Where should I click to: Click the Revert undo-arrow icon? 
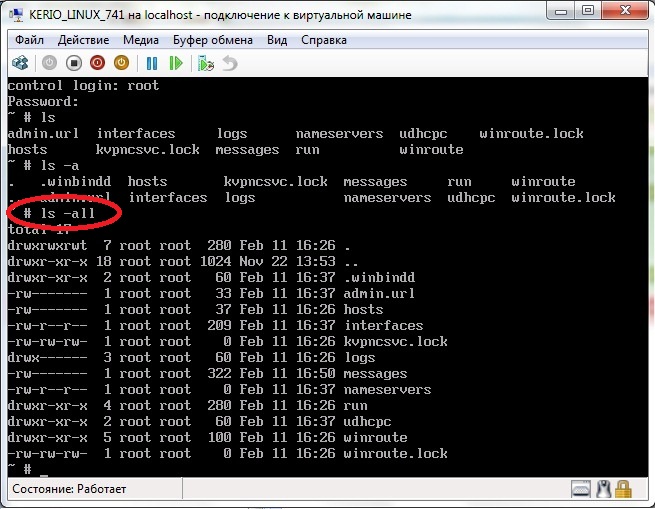point(230,63)
